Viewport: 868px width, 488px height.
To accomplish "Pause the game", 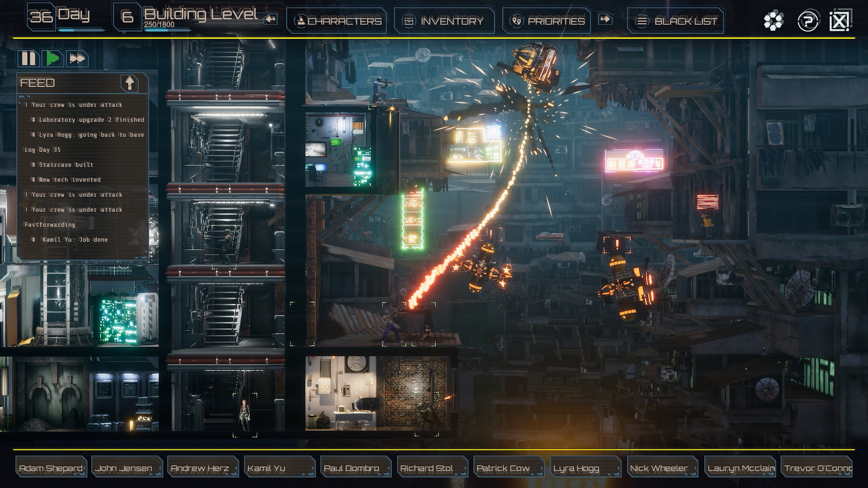I will [27, 58].
